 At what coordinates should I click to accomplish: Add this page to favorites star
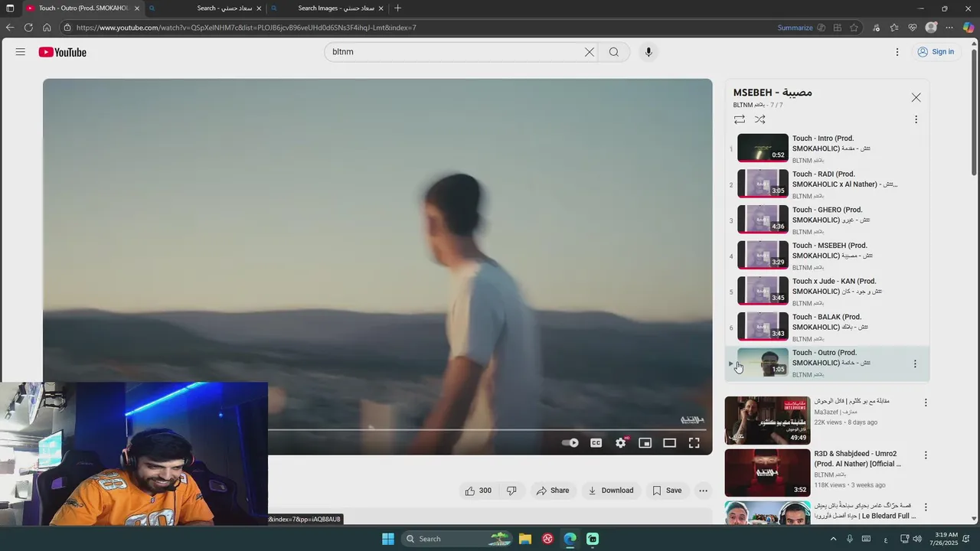pyautogui.click(x=854, y=28)
